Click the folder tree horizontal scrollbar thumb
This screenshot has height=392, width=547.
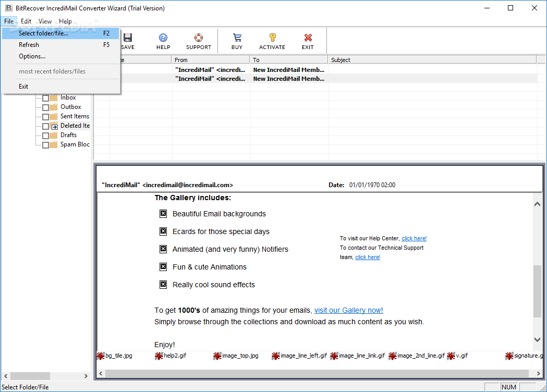coord(30,376)
